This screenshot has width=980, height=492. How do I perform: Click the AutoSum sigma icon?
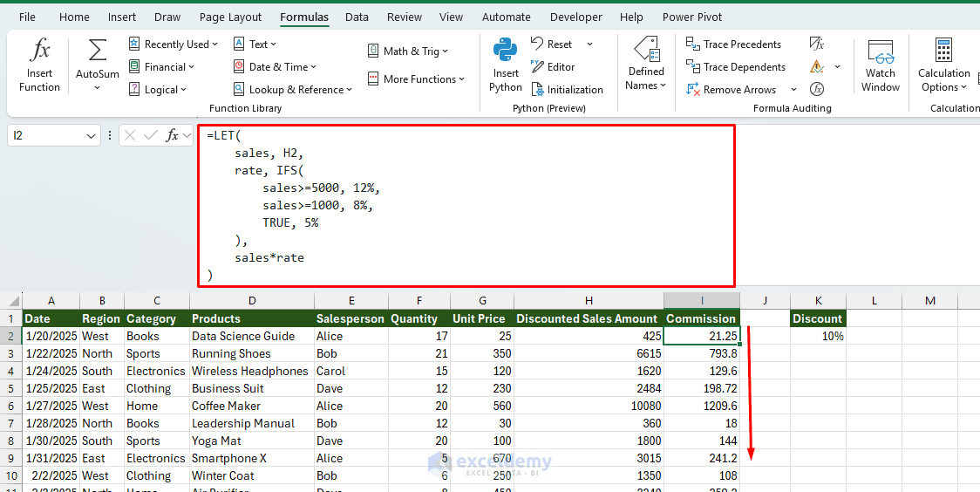pyautogui.click(x=98, y=50)
